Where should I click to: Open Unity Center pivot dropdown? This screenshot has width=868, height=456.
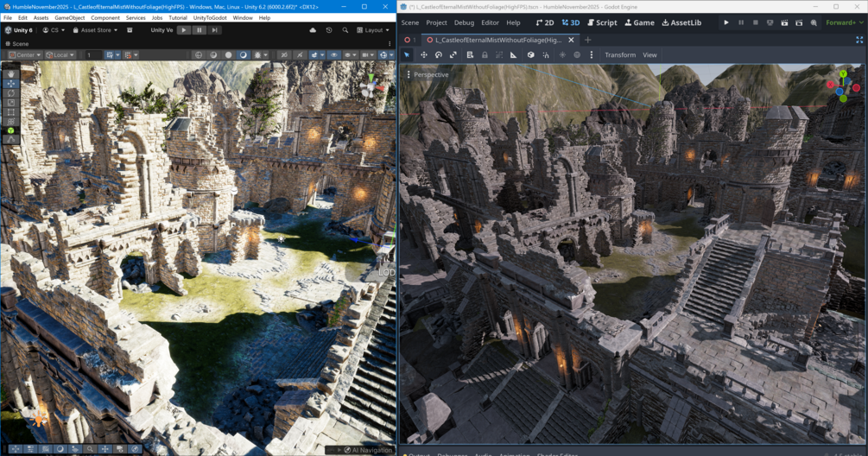[25, 54]
